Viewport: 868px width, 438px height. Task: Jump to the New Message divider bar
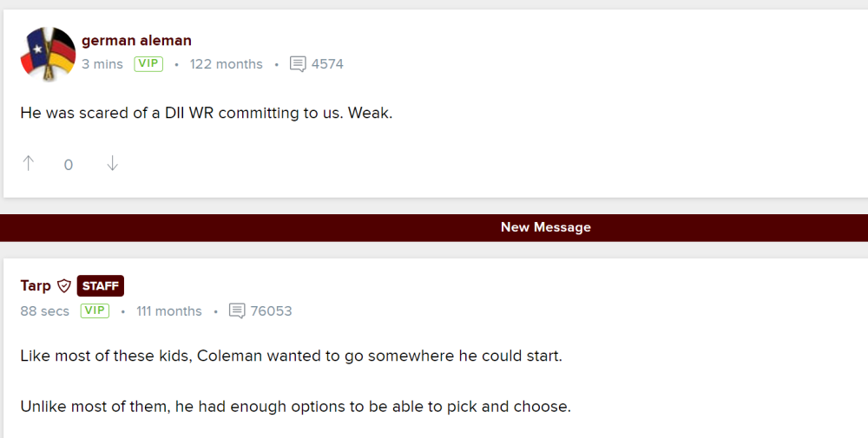pyautogui.click(x=545, y=227)
